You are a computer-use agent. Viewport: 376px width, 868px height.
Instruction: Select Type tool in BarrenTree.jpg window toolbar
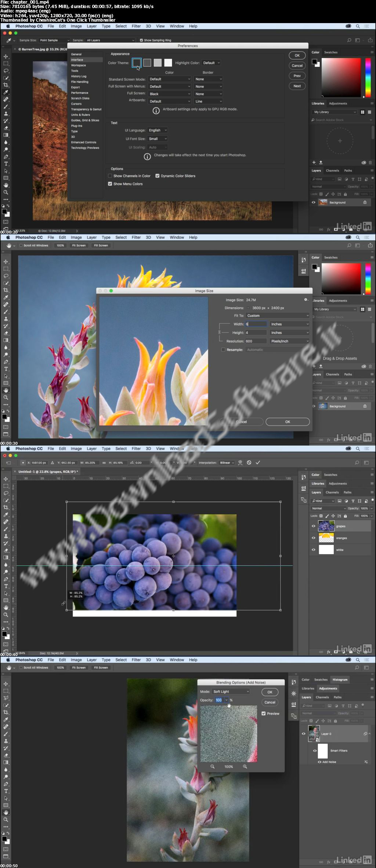click(x=6, y=164)
